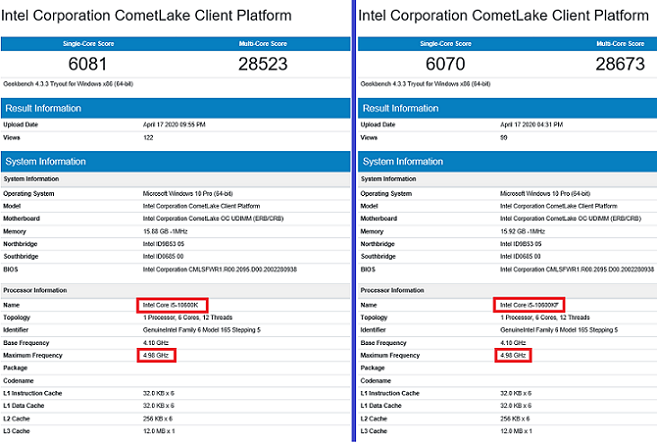This screenshot has width=657, height=444.
Task: Click Maximum Frequency 4.98 GHz in 6070 result
Action: [x=513, y=355]
